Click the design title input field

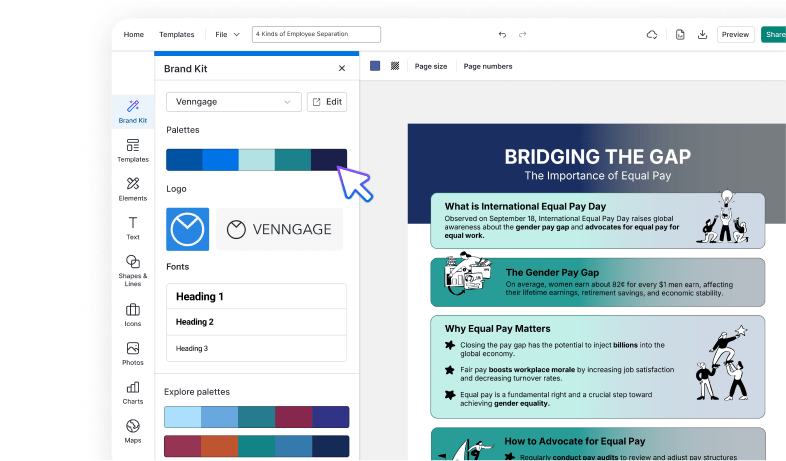click(x=316, y=34)
